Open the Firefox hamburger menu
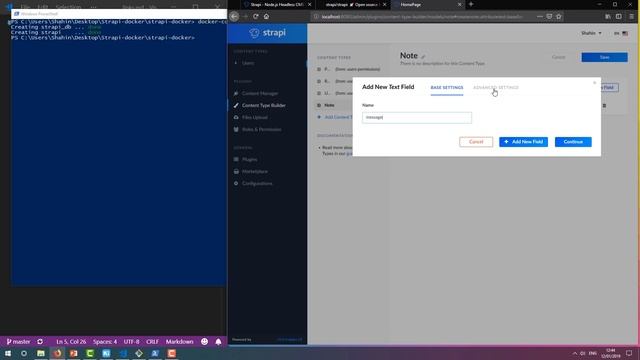Viewport: 640px width, 360px height. pos(631,16)
